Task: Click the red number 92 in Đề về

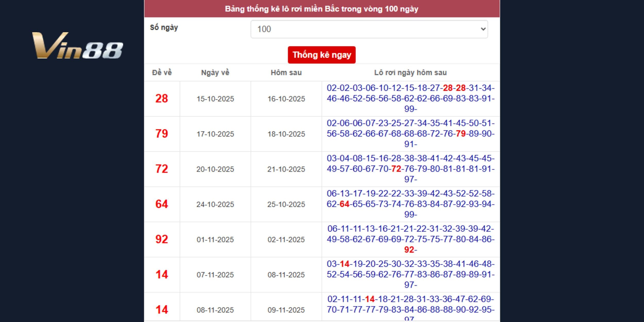Action: coord(162,239)
